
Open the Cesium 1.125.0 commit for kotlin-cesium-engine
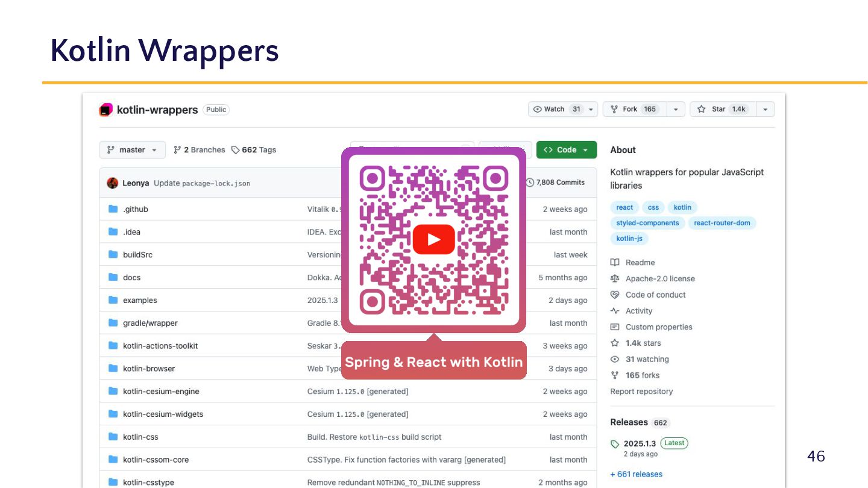click(x=357, y=392)
